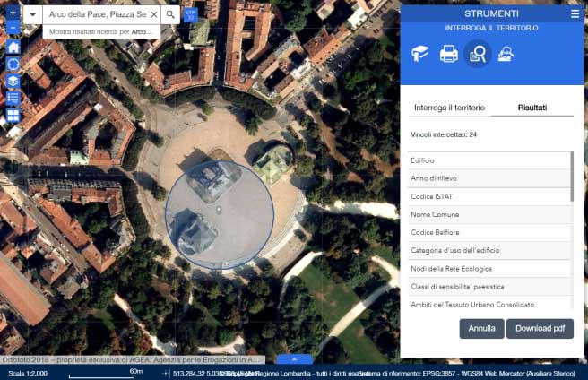Expand the bottom panel arrow handle

[x=294, y=359]
